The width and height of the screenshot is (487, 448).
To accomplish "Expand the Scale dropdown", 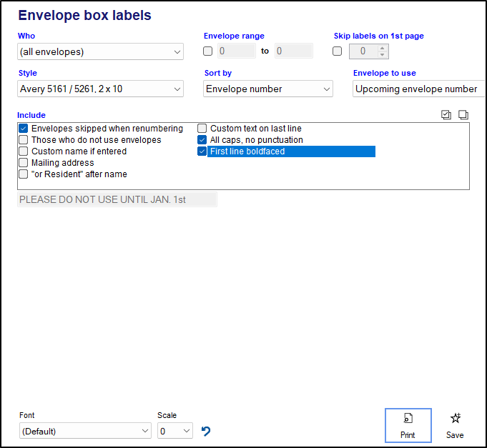I will point(175,431).
